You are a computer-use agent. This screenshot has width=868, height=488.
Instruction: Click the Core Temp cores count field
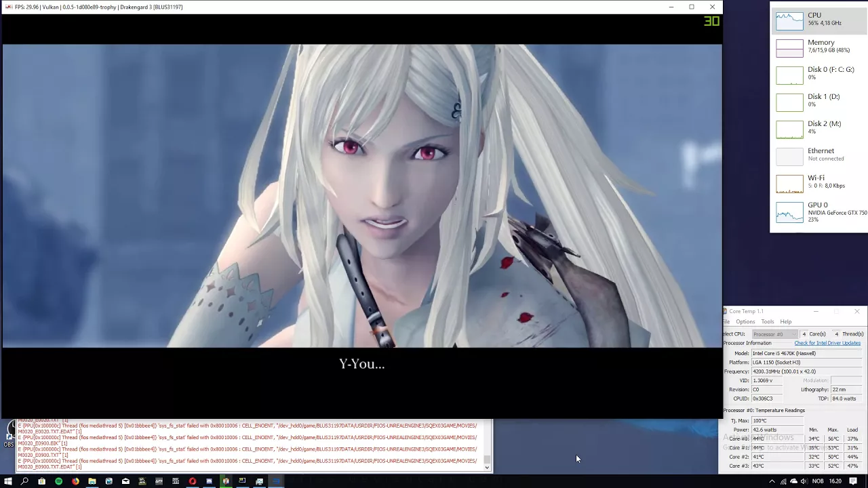(x=804, y=334)
